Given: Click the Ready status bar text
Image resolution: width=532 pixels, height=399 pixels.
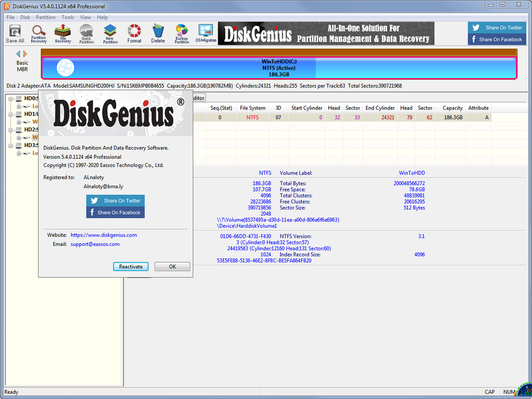Looking at the screenshot, I should pos(11,392).
